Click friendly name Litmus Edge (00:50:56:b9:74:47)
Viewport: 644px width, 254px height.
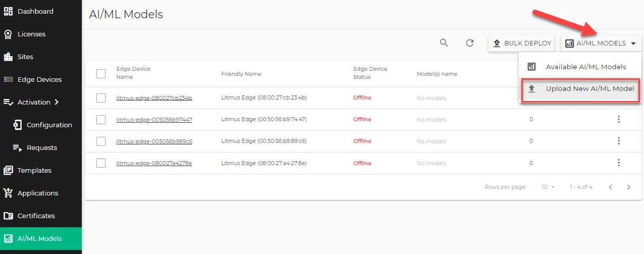[264, 120]
